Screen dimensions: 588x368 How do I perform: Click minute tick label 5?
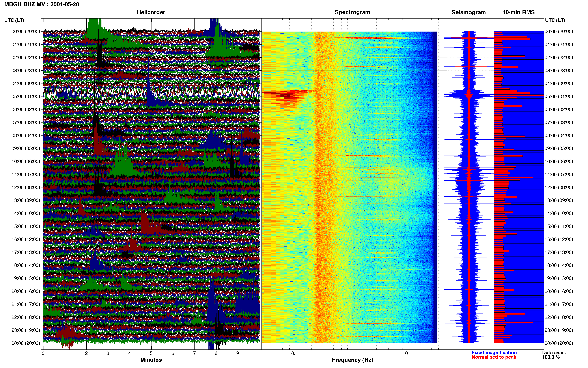(x=151, y=353)
